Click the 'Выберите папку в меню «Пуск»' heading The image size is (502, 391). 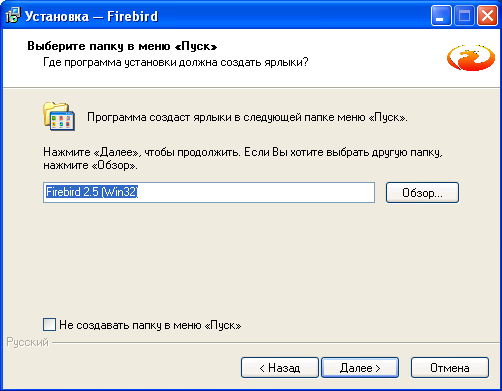point(122,46)
